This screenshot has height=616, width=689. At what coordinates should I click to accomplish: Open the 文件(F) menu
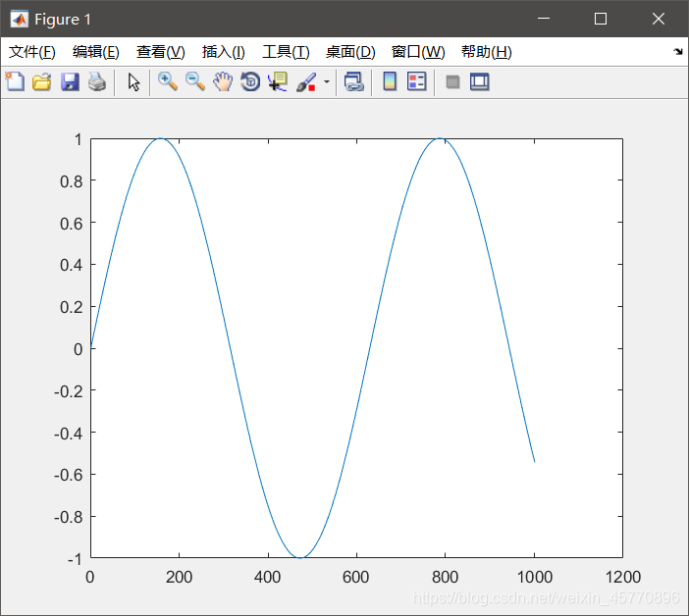pos(32,52)
